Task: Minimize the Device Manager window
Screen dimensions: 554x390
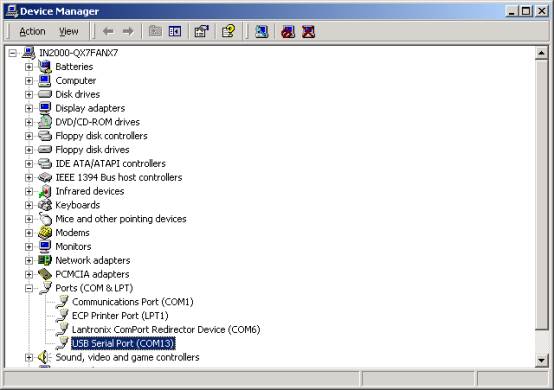Action: coord(512,11)
